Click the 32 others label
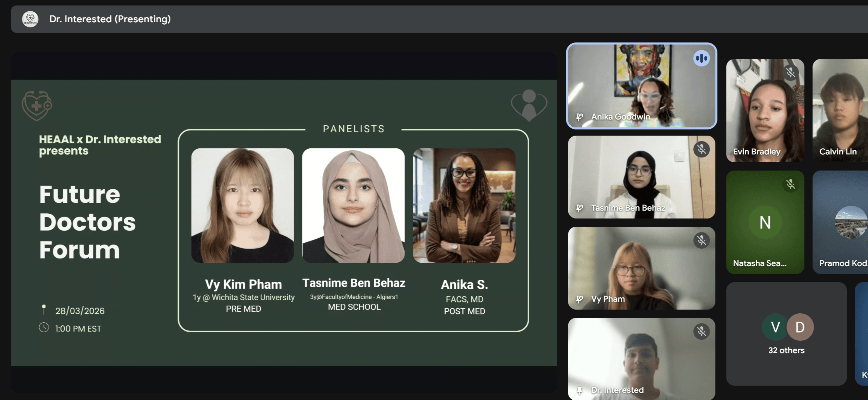The height and width of the screenshot is (400, 868). [x=786, y=350]
